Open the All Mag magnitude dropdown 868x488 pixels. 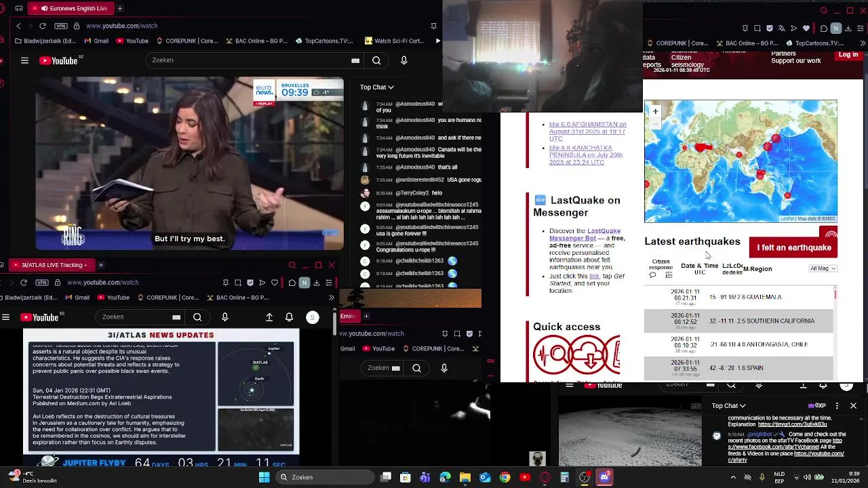[x=823, y=268]
